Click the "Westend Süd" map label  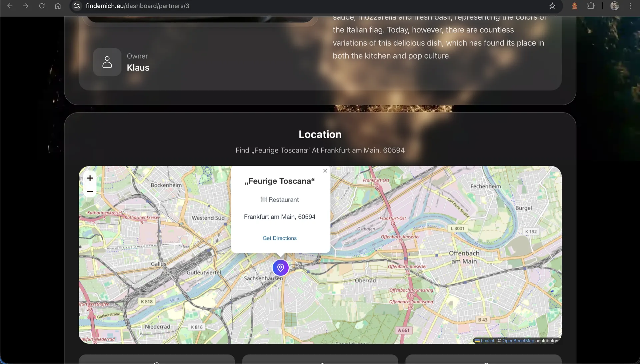[208, 218]
